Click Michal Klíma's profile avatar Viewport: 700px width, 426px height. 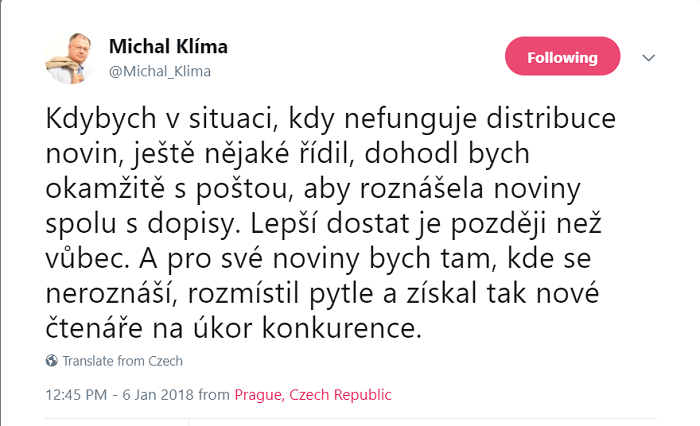(69, 58)
